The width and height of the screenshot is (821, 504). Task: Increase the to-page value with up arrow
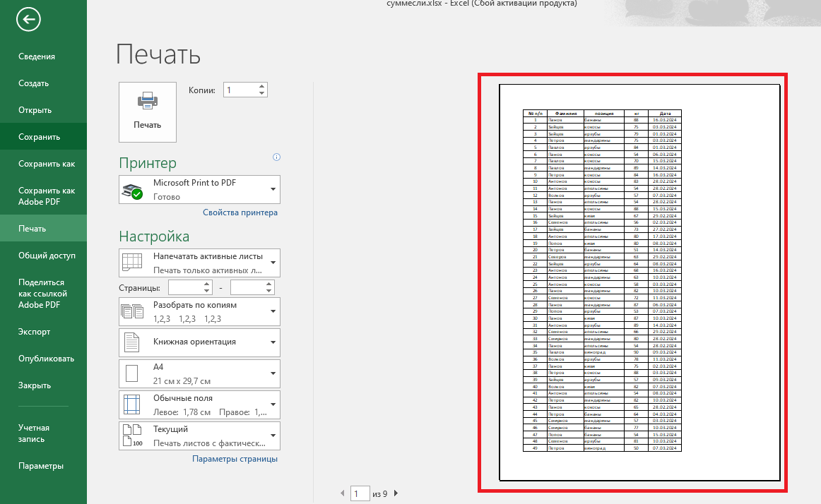268,284
